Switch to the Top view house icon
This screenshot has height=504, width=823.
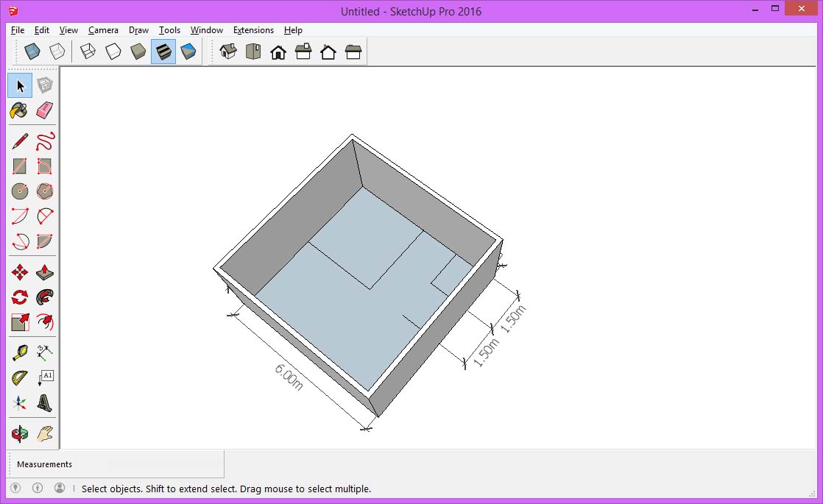(x=253, y=51)
